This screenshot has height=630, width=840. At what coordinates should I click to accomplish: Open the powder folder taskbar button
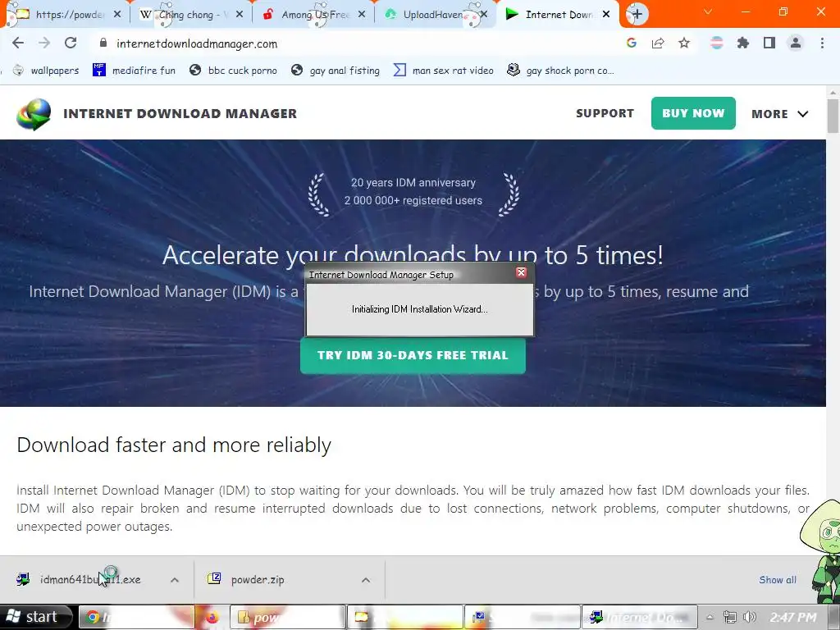coord(288,617)
